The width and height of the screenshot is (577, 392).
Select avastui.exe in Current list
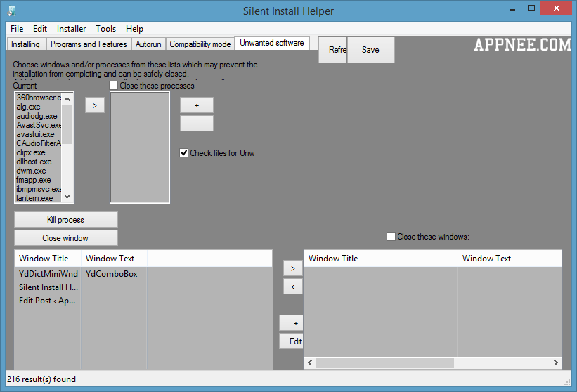[39, 134]
